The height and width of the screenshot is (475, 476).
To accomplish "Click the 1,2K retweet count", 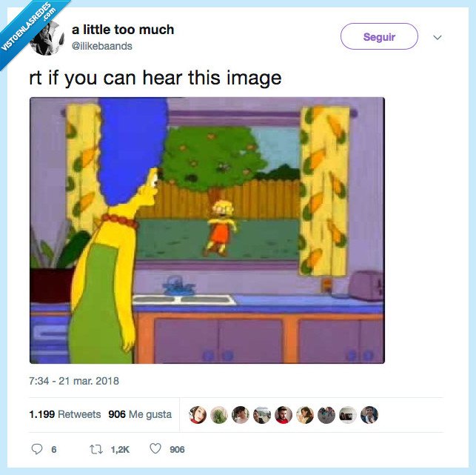I will coord(120,450).
